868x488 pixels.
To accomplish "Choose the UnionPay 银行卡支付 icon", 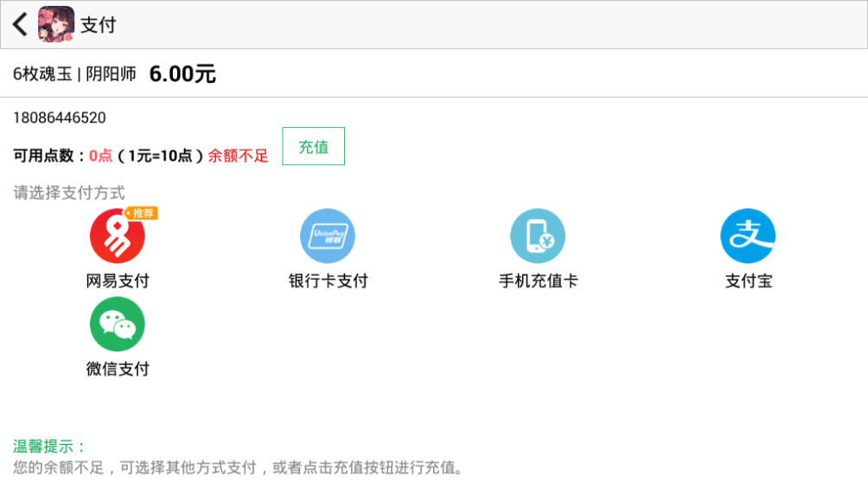I will click(x=328, y=237).
